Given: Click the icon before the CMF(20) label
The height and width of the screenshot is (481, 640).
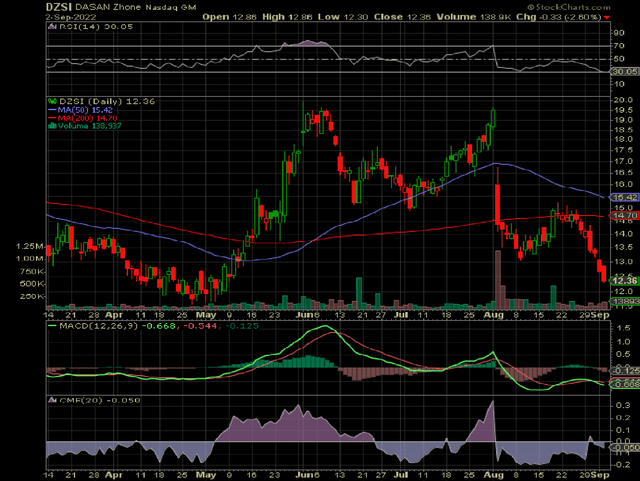Looking at the screenshot, I should (x=52, y=400).
